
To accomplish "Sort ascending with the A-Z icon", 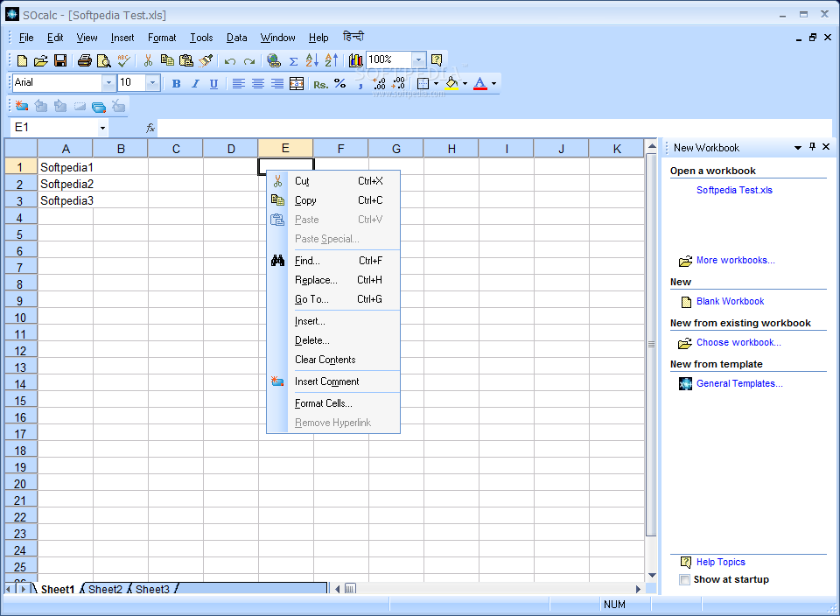I will [311, 60].
